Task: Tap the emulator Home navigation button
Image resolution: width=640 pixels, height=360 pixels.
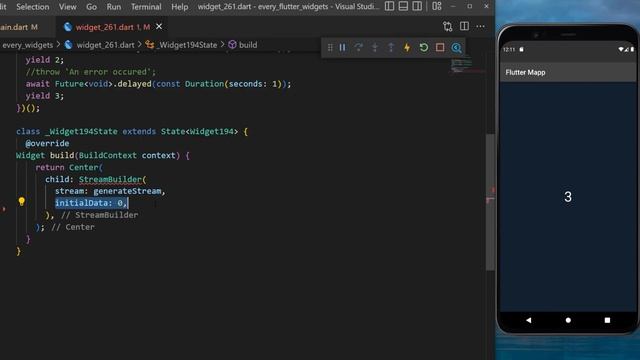Action: pyautogui.click(x=568, y=320)
